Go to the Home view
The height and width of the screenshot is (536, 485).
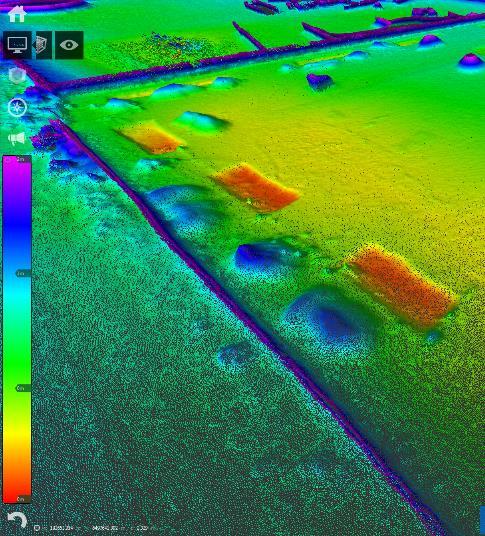17,14
